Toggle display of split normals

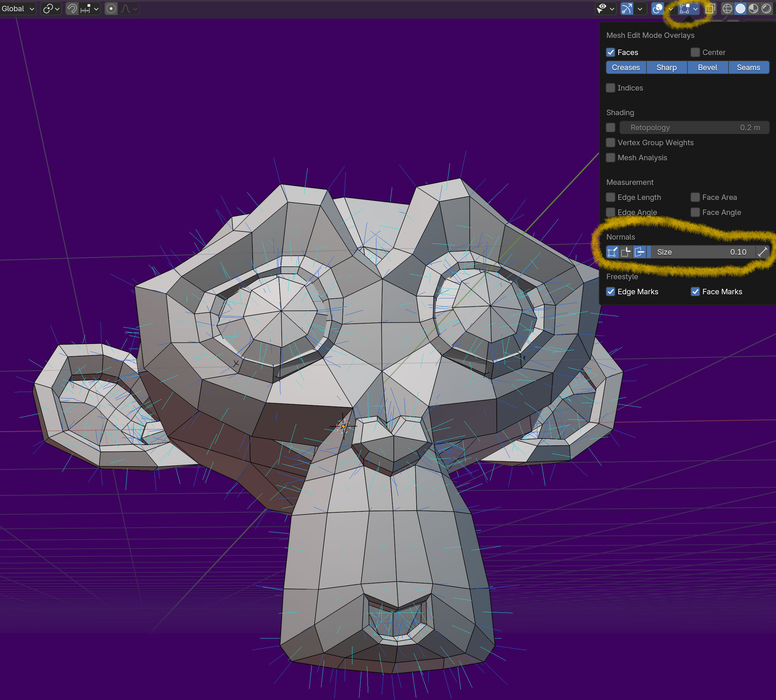point(626,252)
